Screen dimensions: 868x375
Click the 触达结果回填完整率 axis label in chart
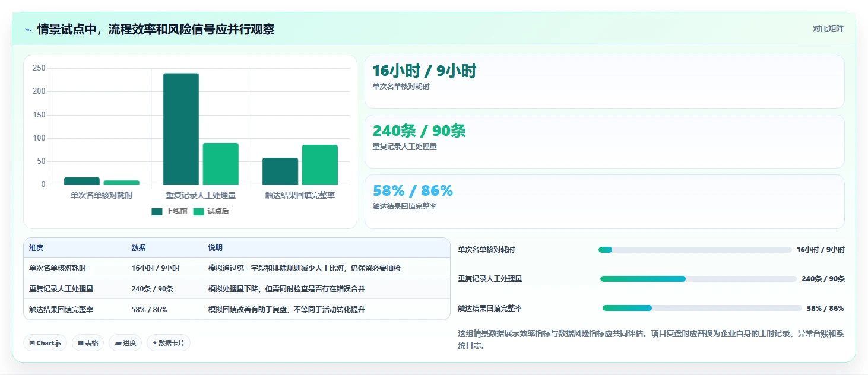[300, 195]
